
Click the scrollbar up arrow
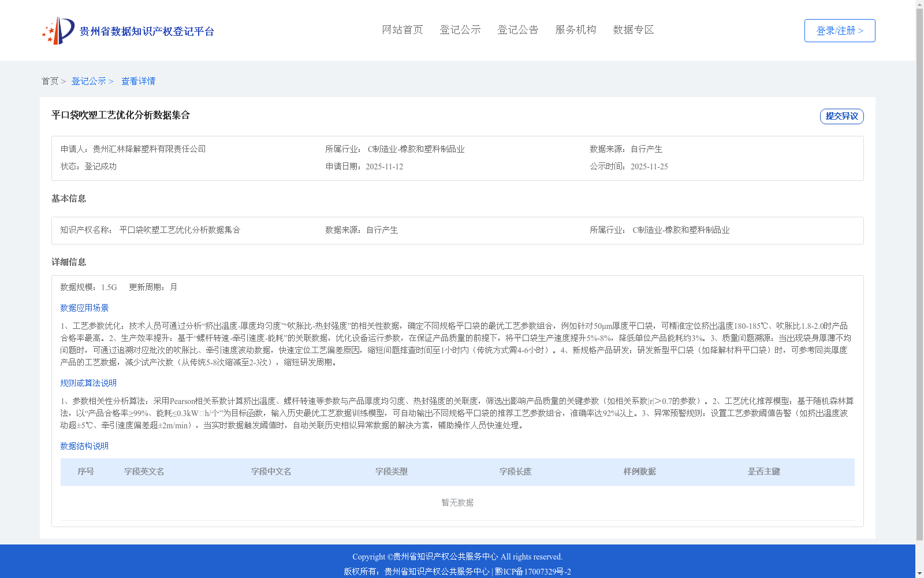tap(919, 4)
